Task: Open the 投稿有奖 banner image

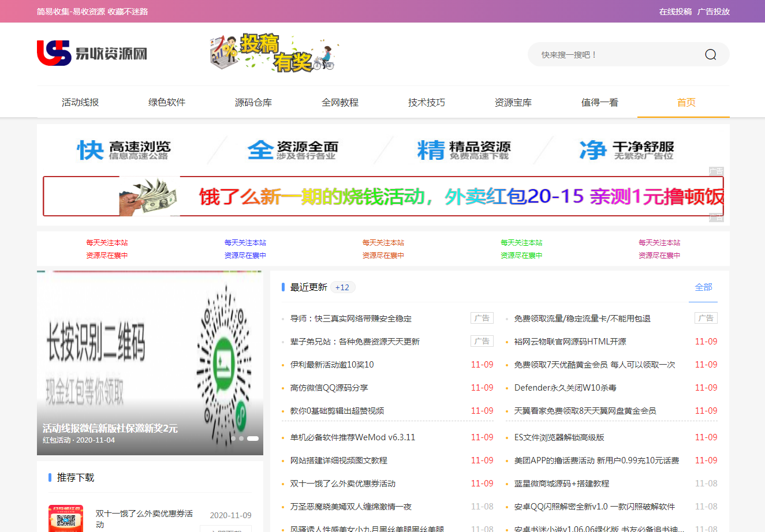Action: point(273,53)
